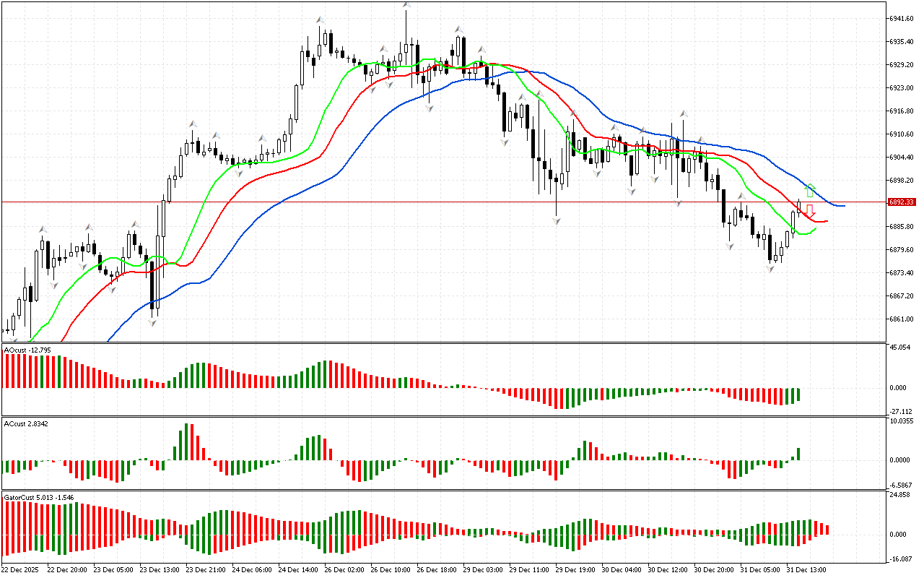This screenshot has height=578, width=924.
Task: Click the red down arrow signal marker
Action: pos(810,212)
